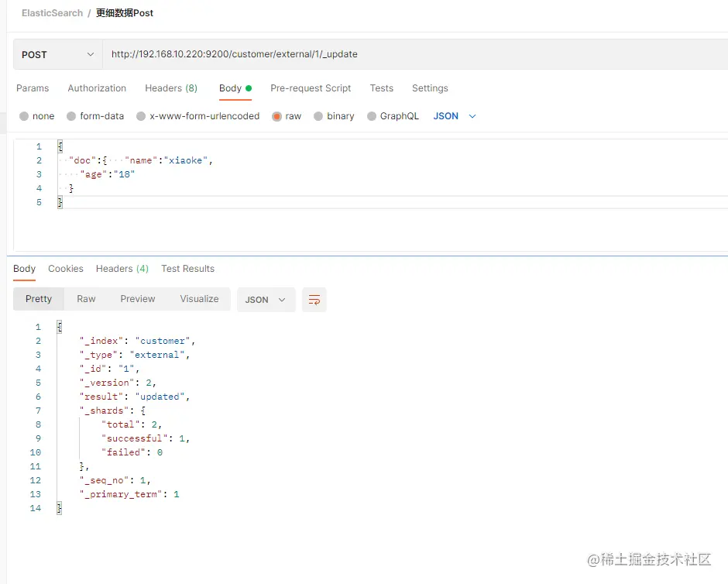
Task: Open the request Headers (8) tab
Action: [x=171, y=88]
